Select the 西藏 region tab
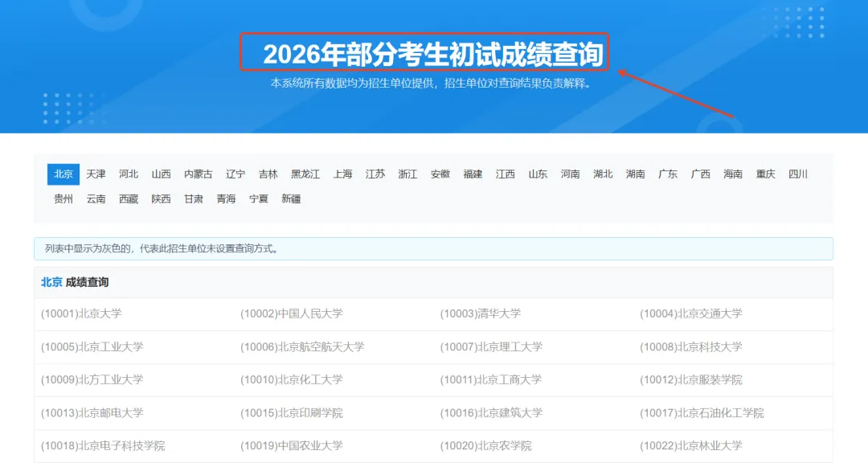Screen dimensions: 868x463 129,199
